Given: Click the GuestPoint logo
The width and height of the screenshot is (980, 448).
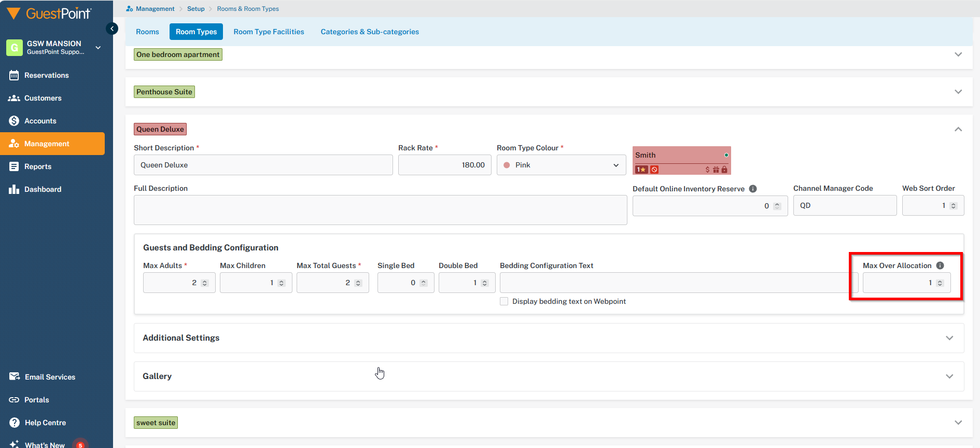Looking at the screenshot, I should 49,13.
